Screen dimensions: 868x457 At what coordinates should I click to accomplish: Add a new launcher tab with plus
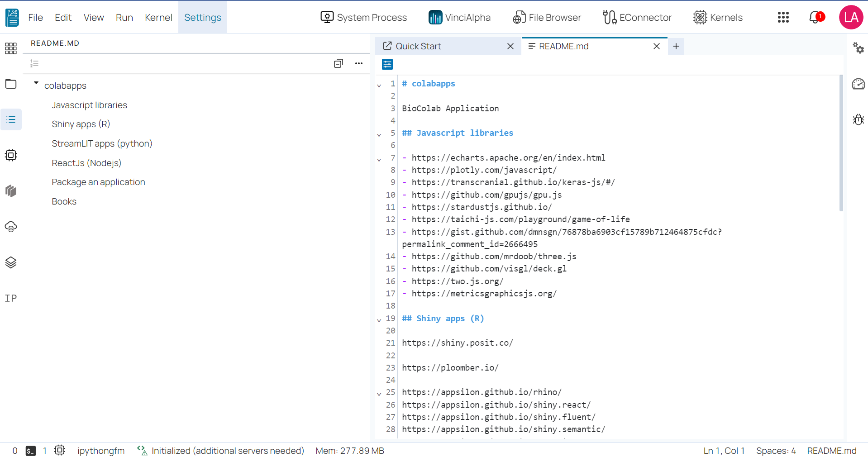[x=676, y=46]
